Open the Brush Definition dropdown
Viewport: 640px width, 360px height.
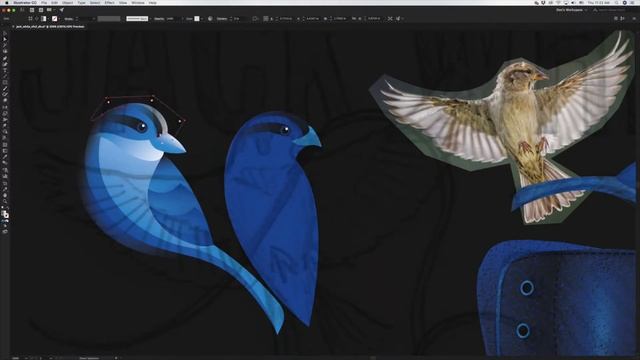point(150,19)
